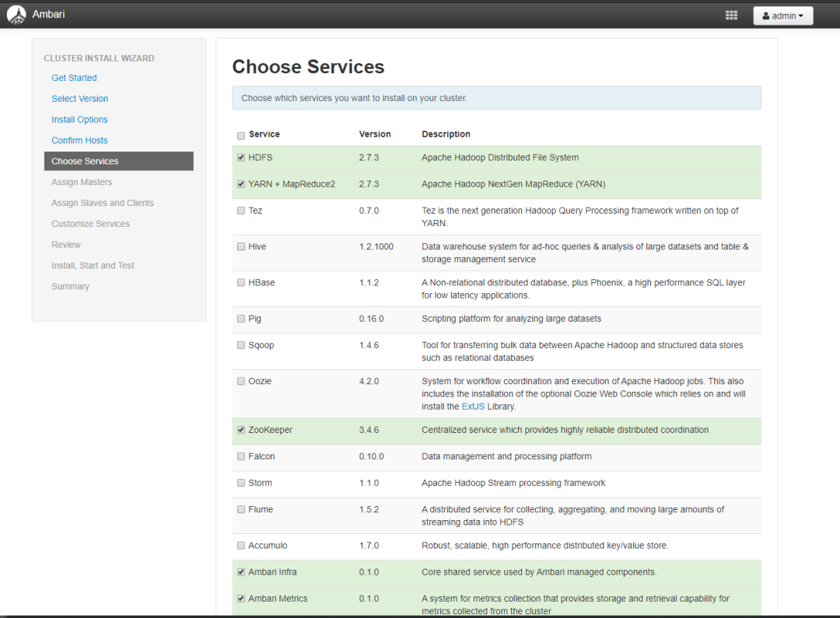Click the Ambari logo icon

16,15
